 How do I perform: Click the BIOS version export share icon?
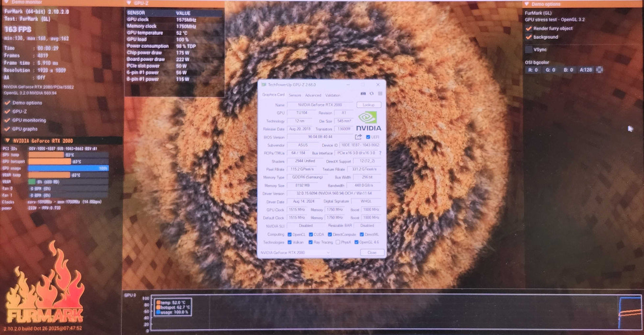pyautogui.click(x=358, y=137)
